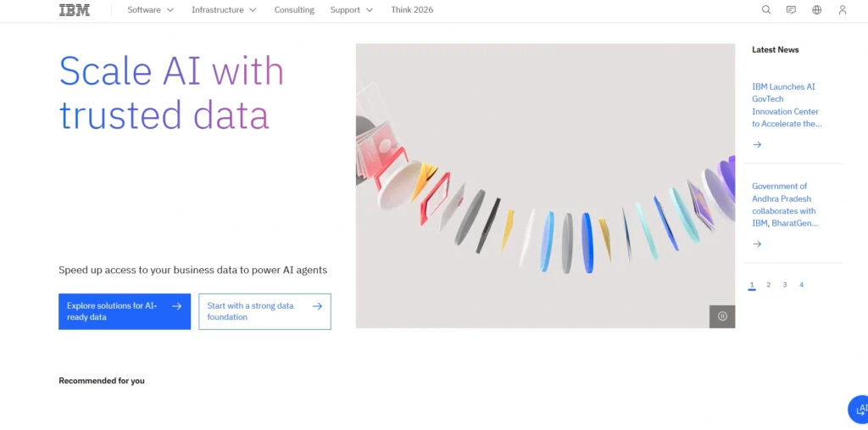Open the user profile icon
Image resolution: width=868 pixels, height=430 pixels.
(x=842, y=10)
